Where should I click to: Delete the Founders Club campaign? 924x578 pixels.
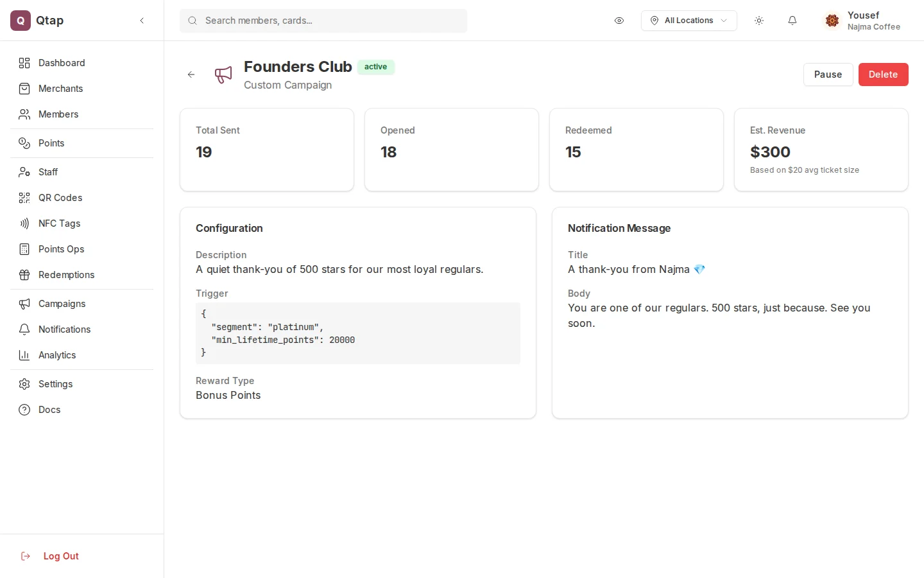[x=883, y=74]
